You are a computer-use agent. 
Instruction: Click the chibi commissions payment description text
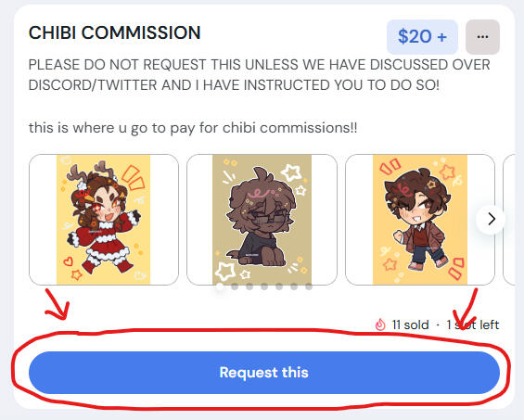pyautogui.click(x=193, y=128)
